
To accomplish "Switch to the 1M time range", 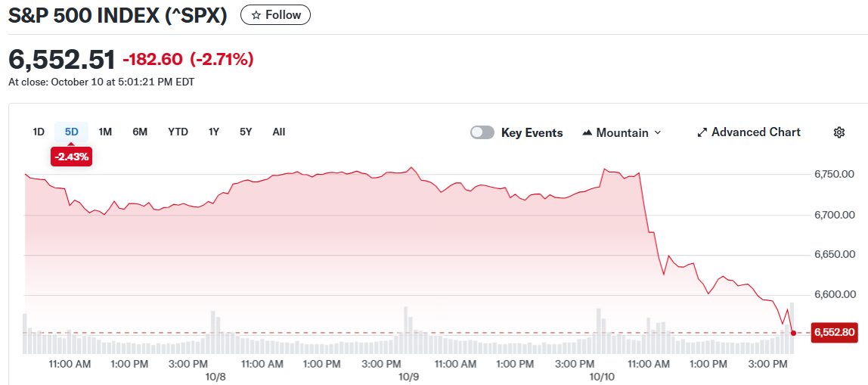I will 105,132.
